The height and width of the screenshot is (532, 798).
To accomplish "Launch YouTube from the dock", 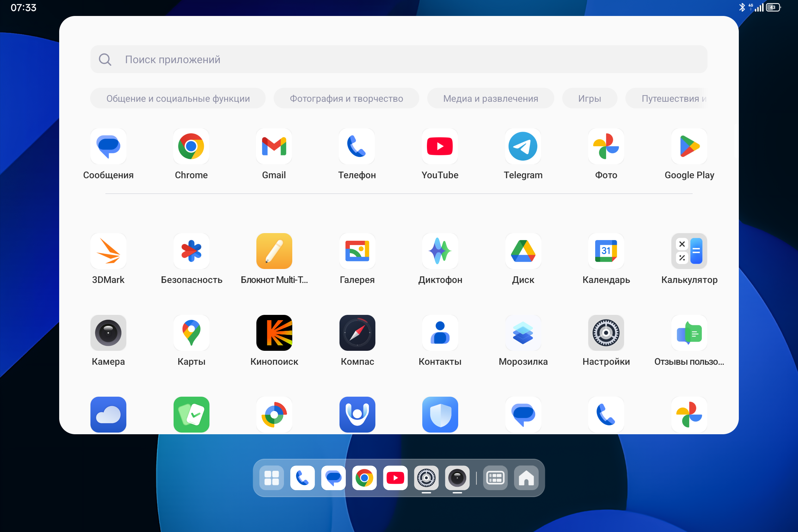I will [395, 478].
